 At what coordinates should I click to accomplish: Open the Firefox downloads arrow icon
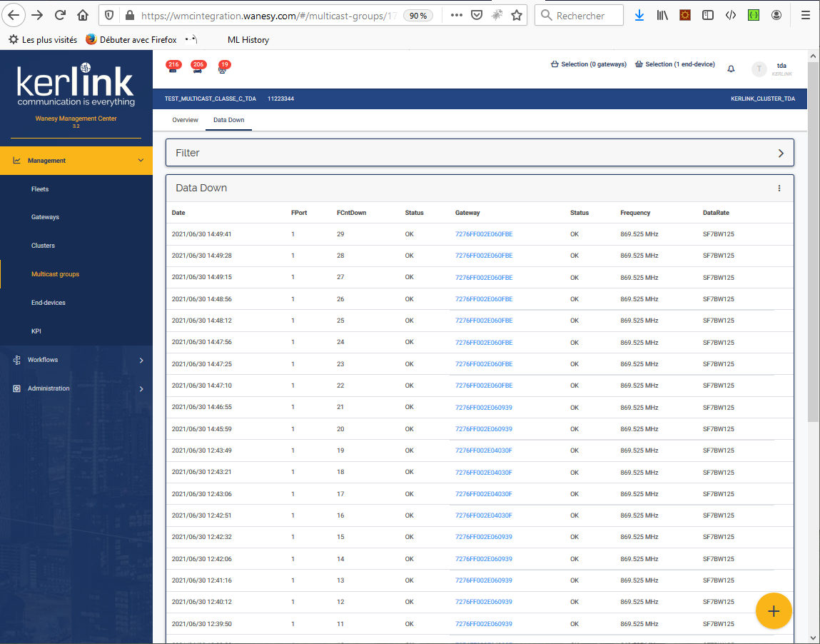pos(639,15)
